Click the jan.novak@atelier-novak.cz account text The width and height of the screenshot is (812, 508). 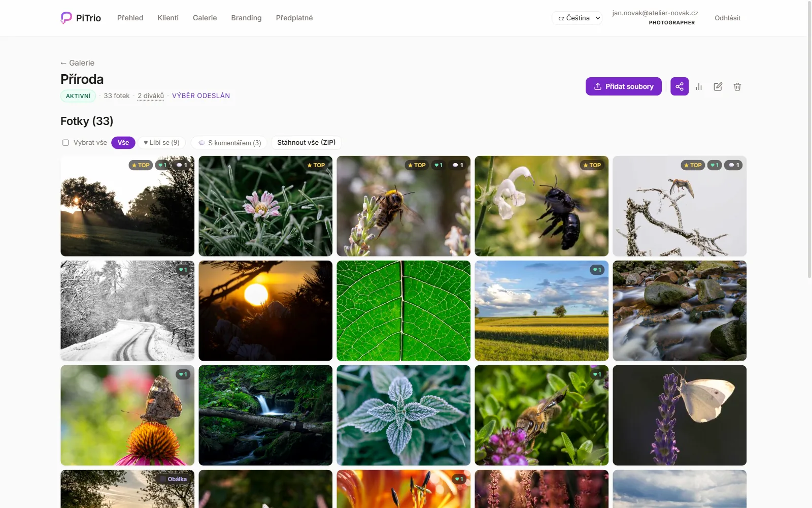click(x=655, y=13)
